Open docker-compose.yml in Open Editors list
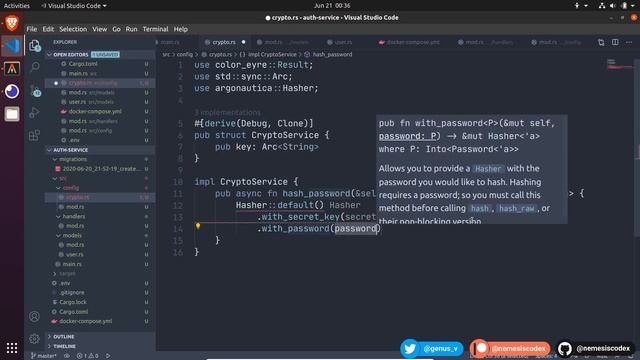The width and height of the screenshot is (640, 360). 95,111
